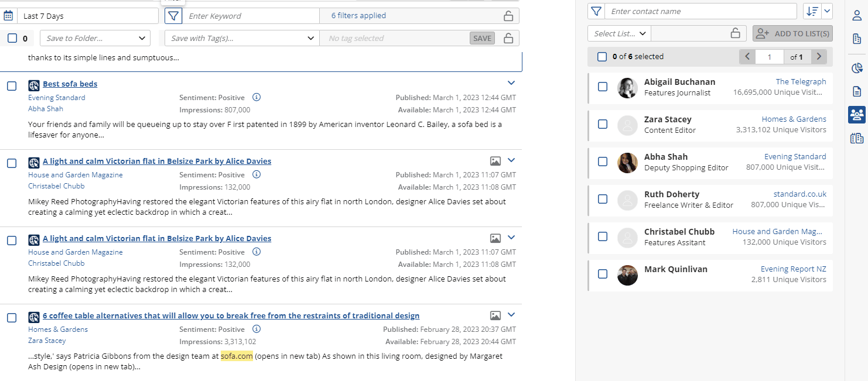Toggle the select-all contacts checkbox
Screen dimensions: 868x381
602,57
